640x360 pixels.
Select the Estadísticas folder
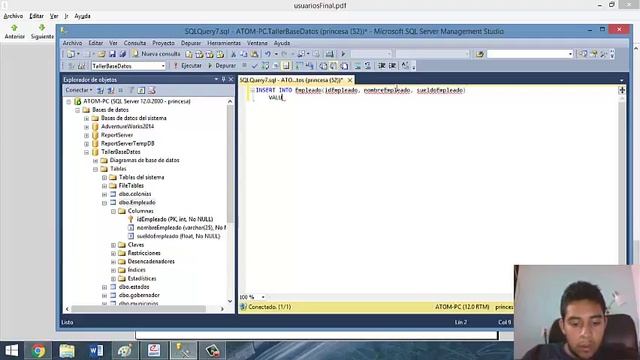142,278
